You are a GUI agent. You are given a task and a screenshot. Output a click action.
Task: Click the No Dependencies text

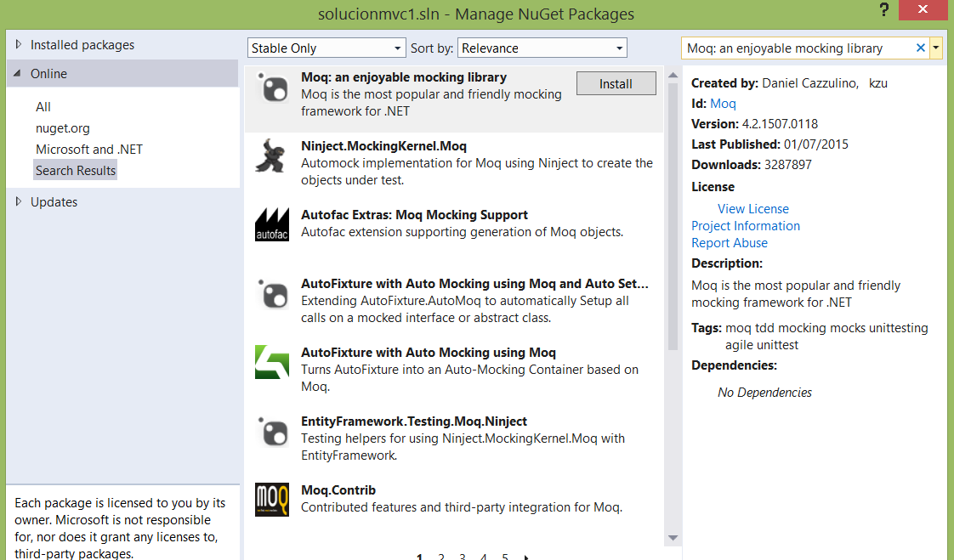[x=764, y=393]
